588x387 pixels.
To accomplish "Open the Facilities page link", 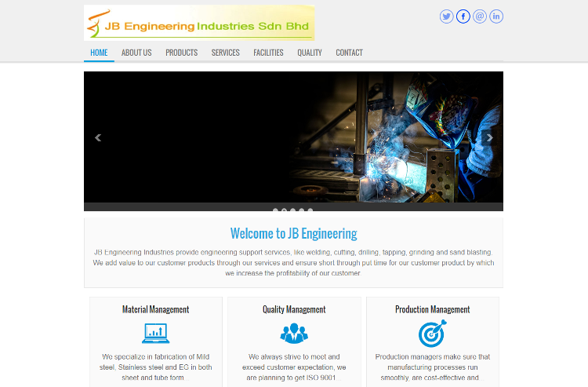I will click(x=268, y=53).
